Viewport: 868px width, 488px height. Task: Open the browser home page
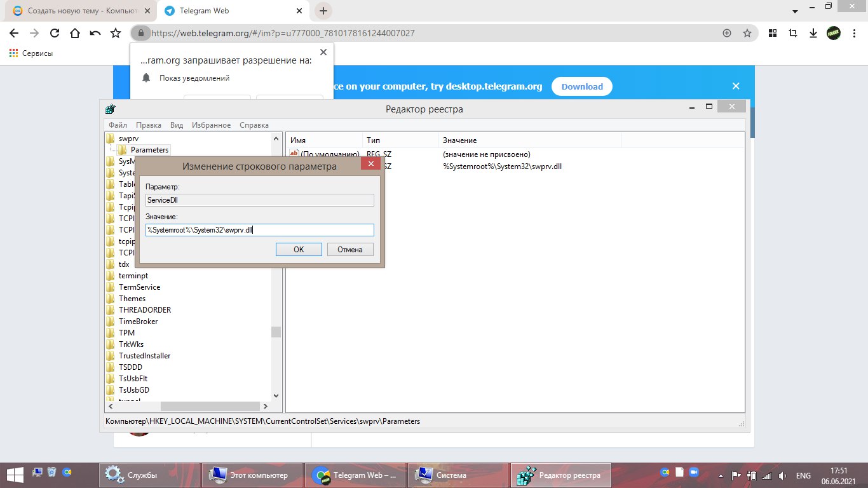75,33
